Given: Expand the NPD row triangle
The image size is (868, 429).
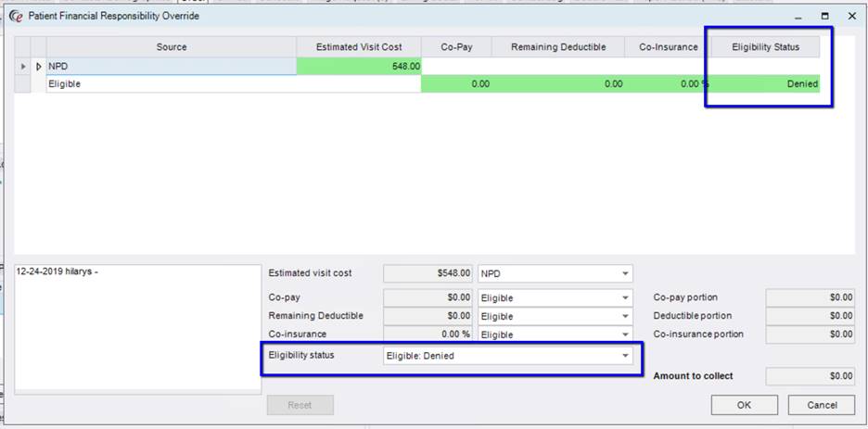Looking at the screenshot, I should click(38, 67).
